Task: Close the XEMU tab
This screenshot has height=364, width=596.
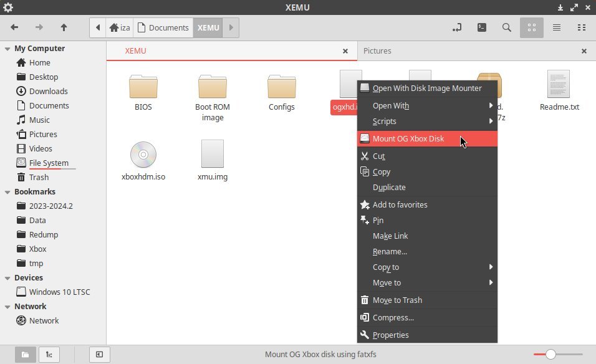Action: tap(345, 51)
